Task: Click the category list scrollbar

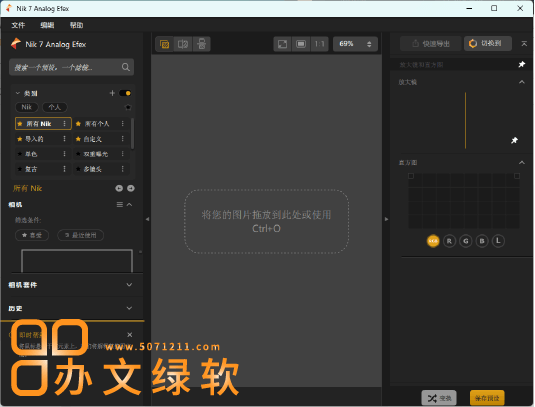Action: [132, 134]
